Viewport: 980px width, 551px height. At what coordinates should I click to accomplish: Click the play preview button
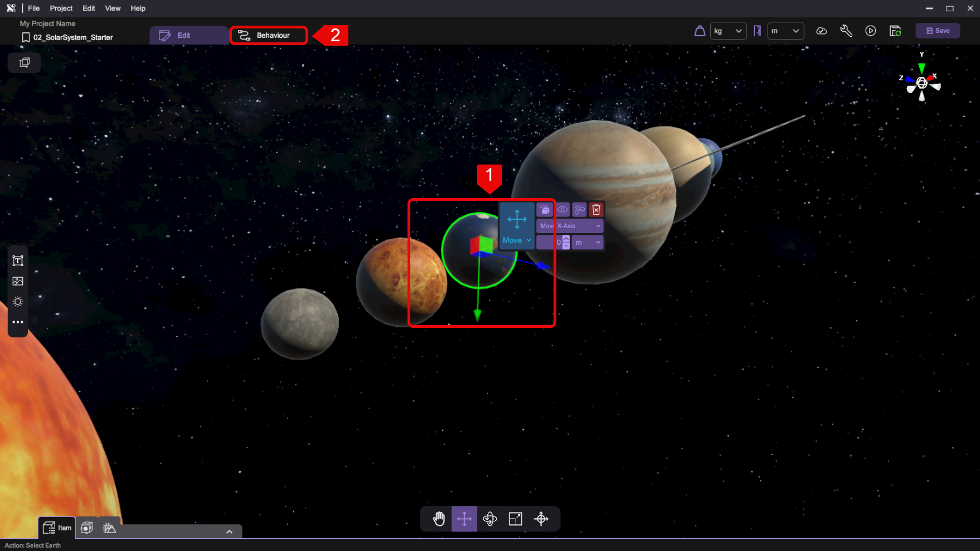click(871, 31)
